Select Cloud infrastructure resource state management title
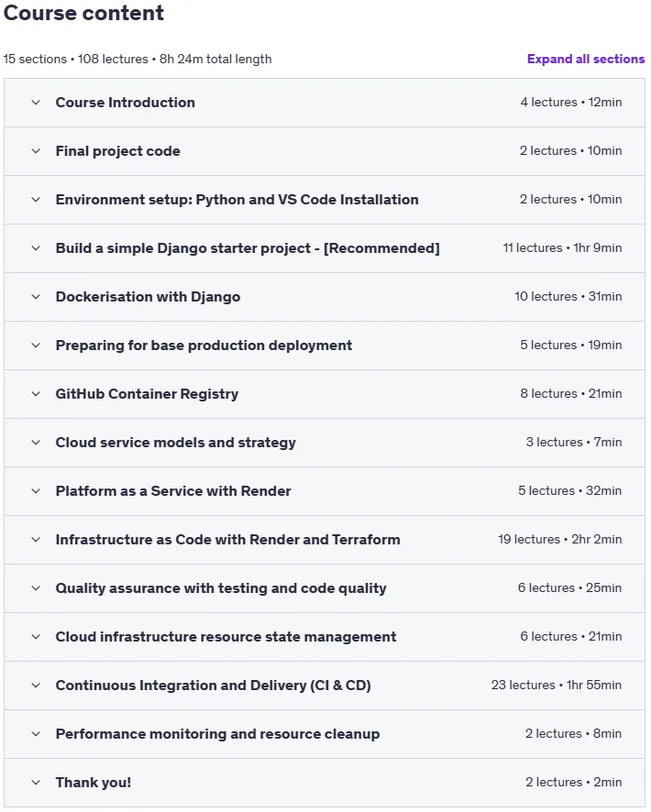The image size is (651, 812). (226, 637)
